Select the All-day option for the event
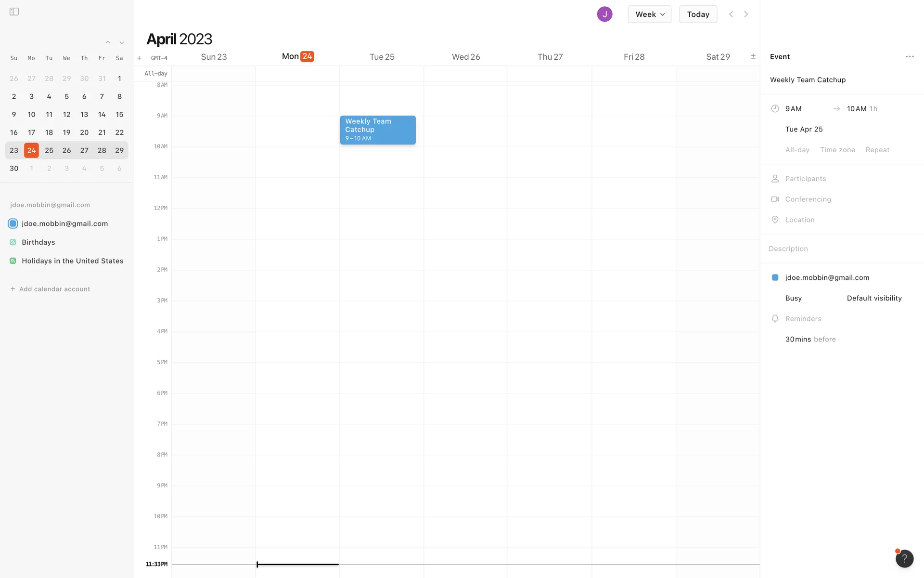The height and width of the screenshot is (578, 924). point(797,150)
